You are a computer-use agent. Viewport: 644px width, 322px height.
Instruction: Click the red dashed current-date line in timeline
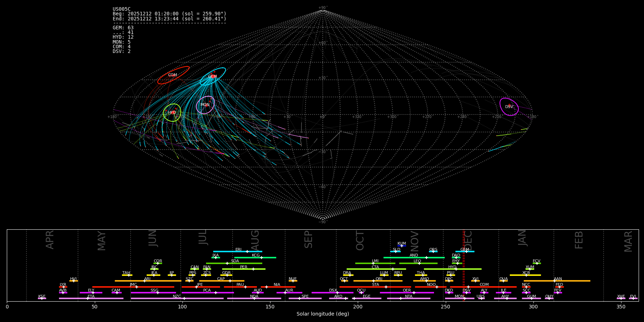(x=464, y=265)
